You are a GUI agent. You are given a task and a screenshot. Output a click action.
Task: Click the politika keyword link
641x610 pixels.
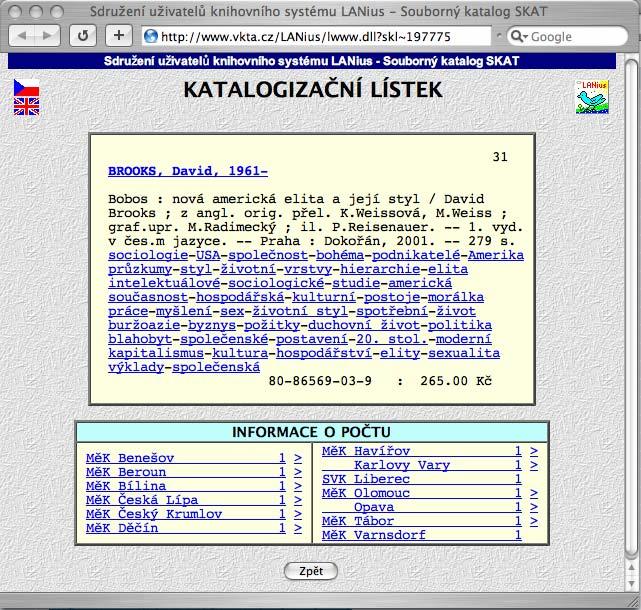point(460,325)
